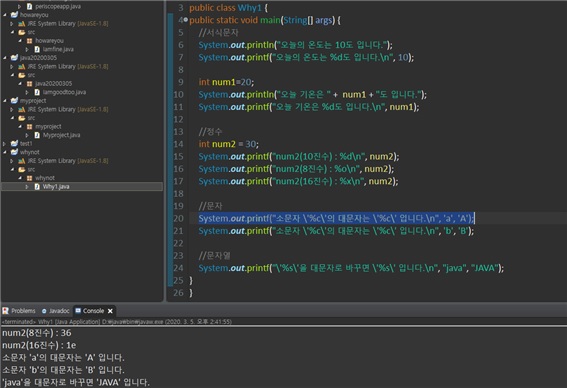Collapse the java20200305 project arrow
The width and height of the screenshot is (567, 388).
click(x=5, y=57)
